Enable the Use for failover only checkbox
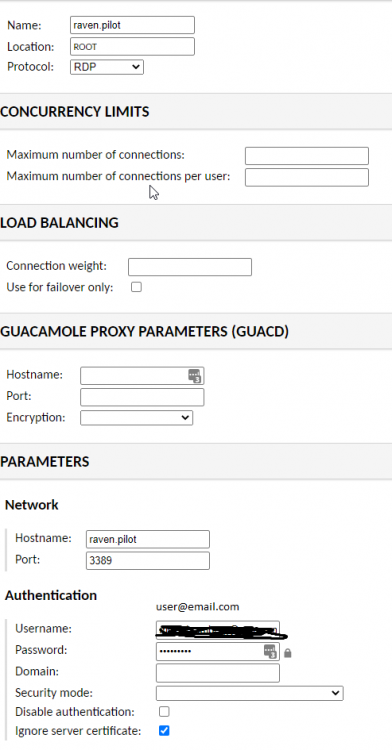The image size is (392, 750). [x=136, y=287]
